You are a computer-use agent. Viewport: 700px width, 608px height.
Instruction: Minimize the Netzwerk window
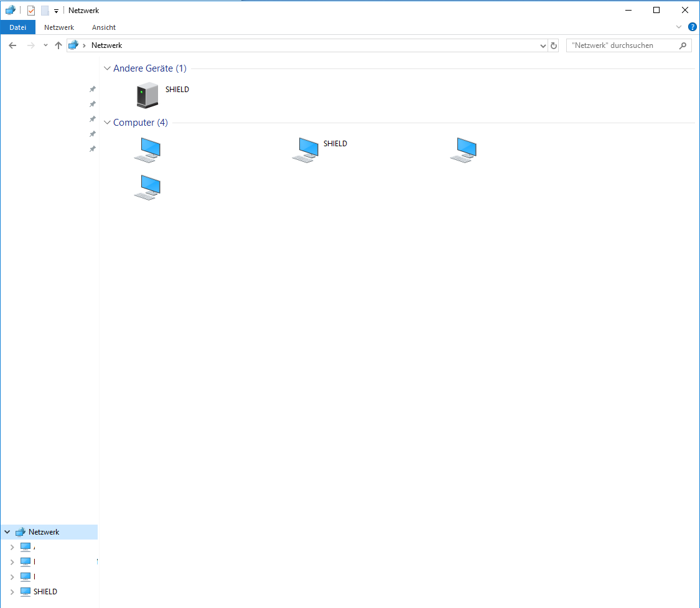point(628,10)
